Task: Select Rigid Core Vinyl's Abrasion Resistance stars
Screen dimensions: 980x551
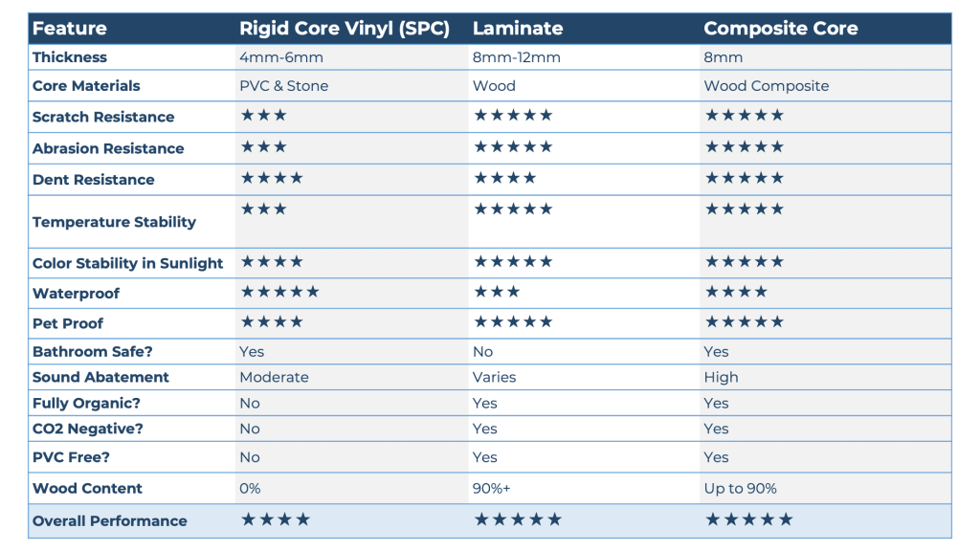Action: 263,147
